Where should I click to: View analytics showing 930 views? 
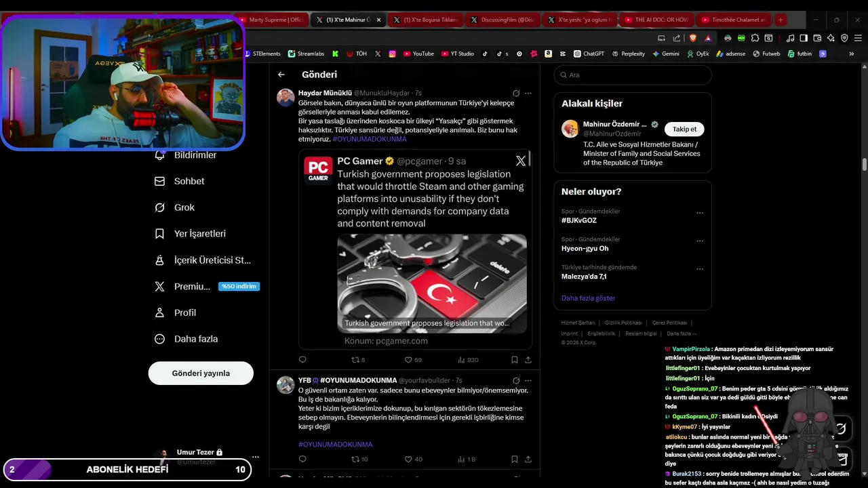pos(468,360)
